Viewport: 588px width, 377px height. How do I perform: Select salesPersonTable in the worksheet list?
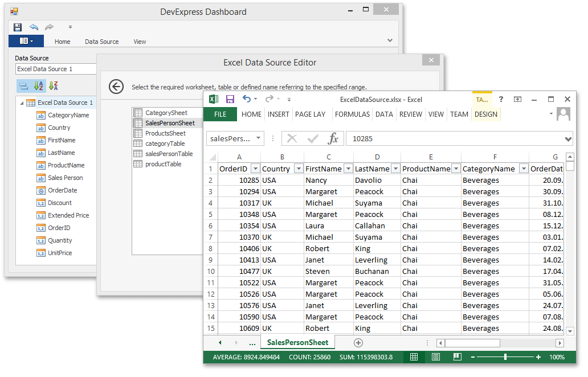(x=169, y=154)
